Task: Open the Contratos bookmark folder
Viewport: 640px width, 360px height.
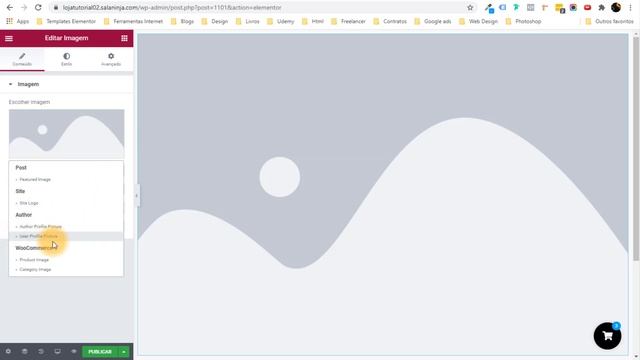Action: (x=390, y=21)
